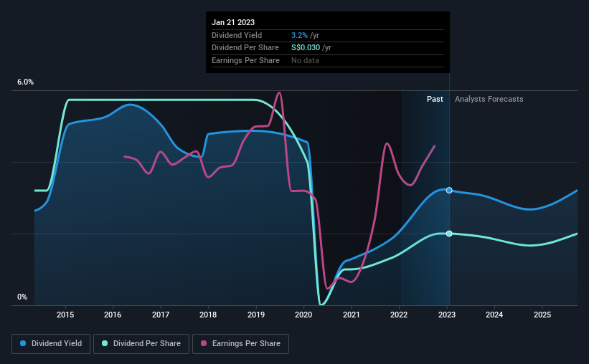This screenshot has width=589, height=364.
Task: Click the 2023 x-axis label
Action: click(447, 315)
